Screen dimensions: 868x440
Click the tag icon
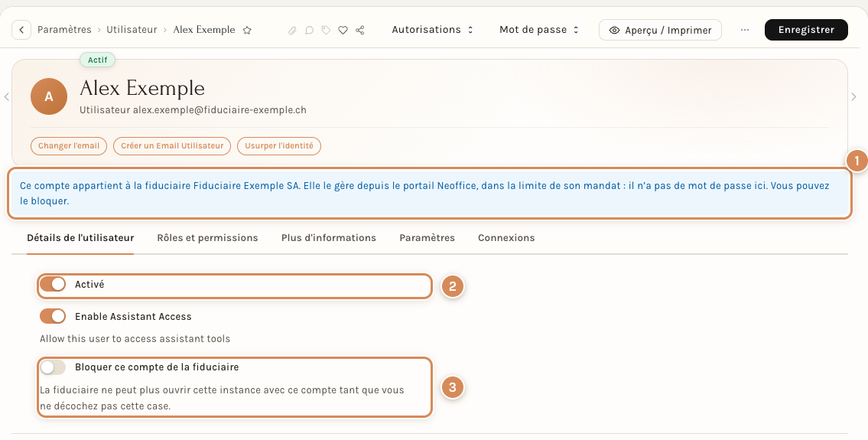(x=326, y=31)
